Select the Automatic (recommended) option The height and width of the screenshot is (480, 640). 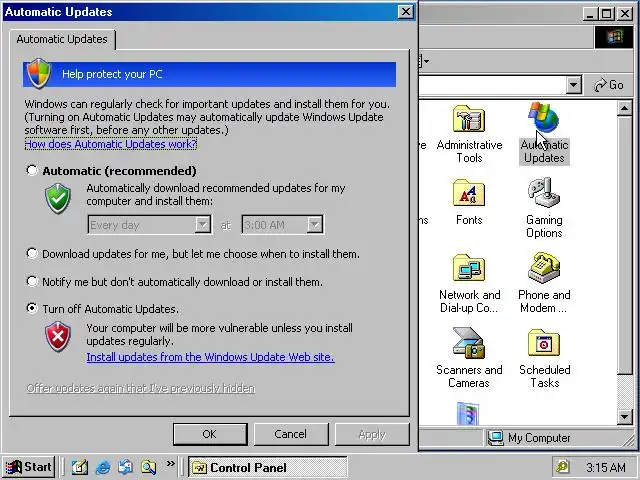click(x=32, y=170)
